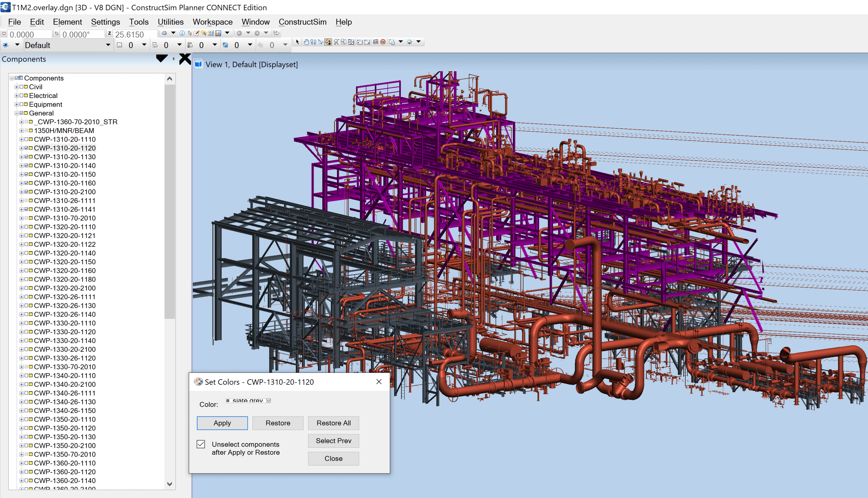868x498 pixels.
Task: Click the Walk footsteps tool
Action: point(313,42)
